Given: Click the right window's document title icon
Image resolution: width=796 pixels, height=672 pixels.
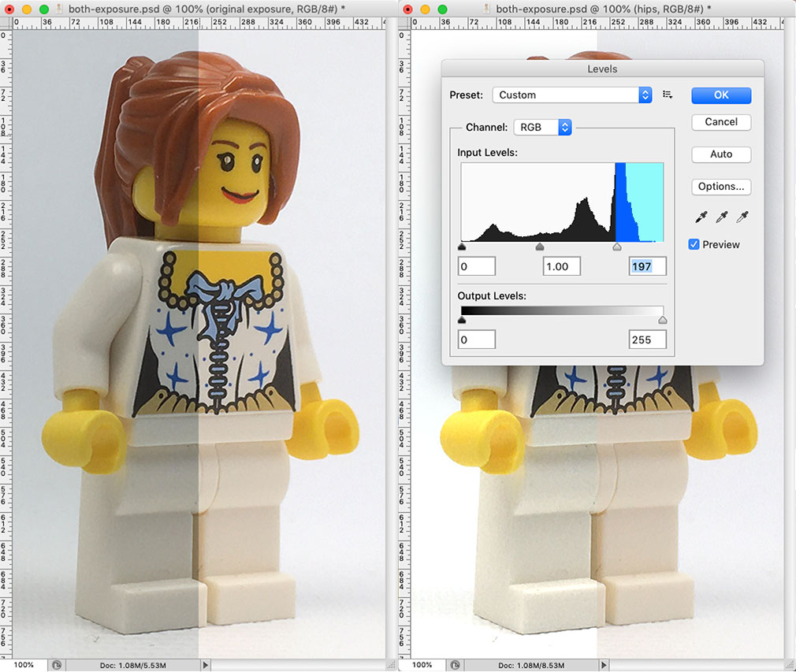Looking at the screenshot, I should tap(487, 9).
